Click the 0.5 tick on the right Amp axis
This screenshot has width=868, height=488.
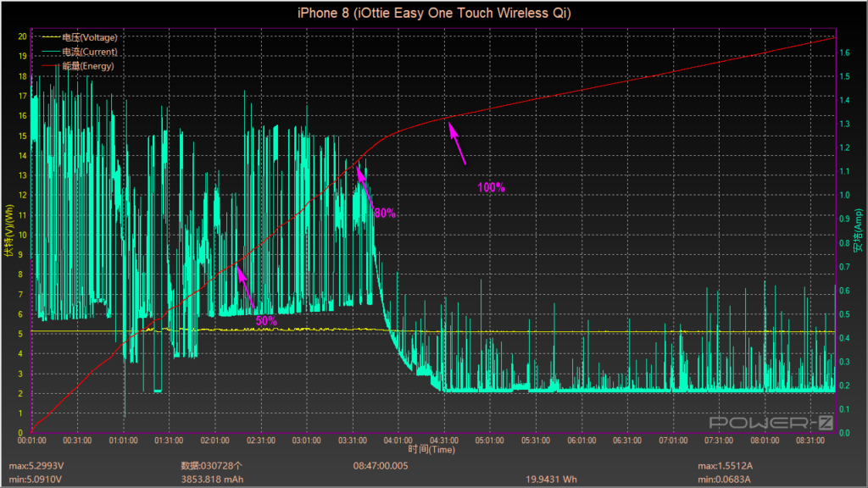tap(845, 314)
